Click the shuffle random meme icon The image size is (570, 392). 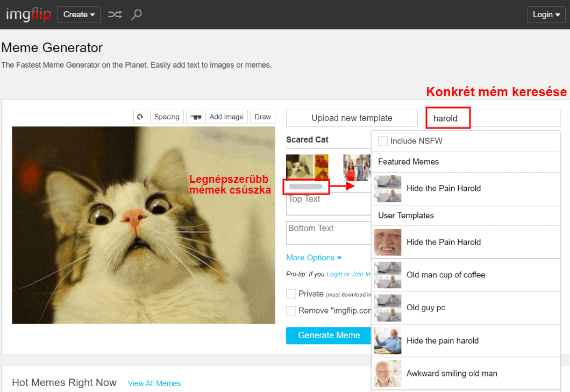[x=115, y=15]
